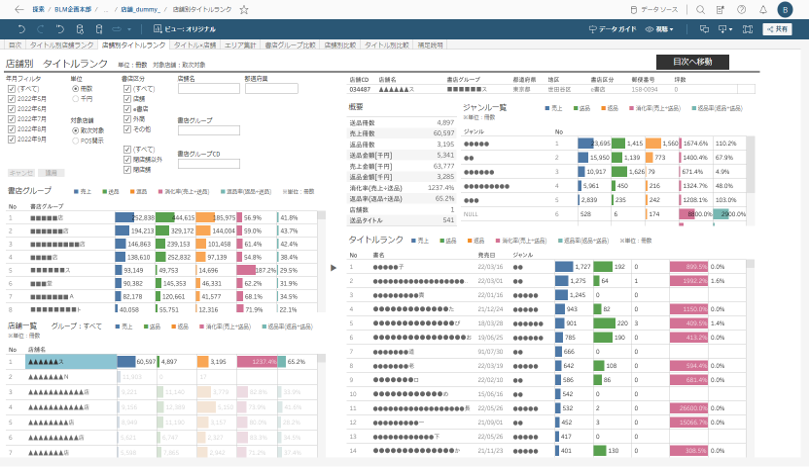The image size is (809, 467).
Task: Open the 店舗別比較 tab
Action: tap(340, 45)
